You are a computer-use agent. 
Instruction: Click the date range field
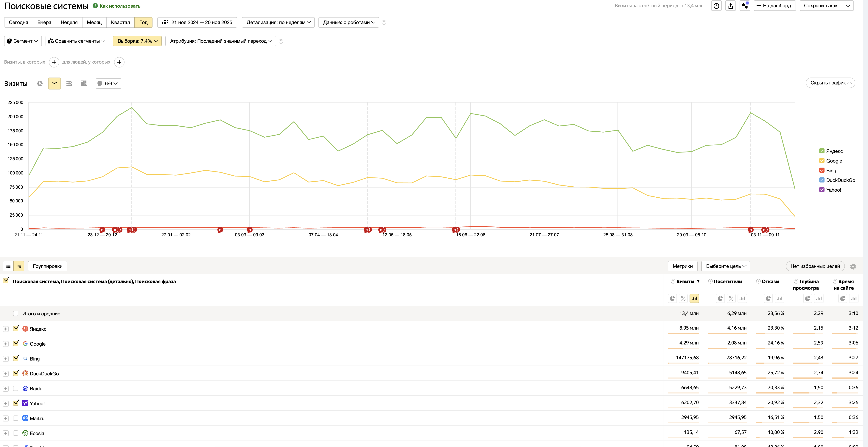tap(197, 23)
